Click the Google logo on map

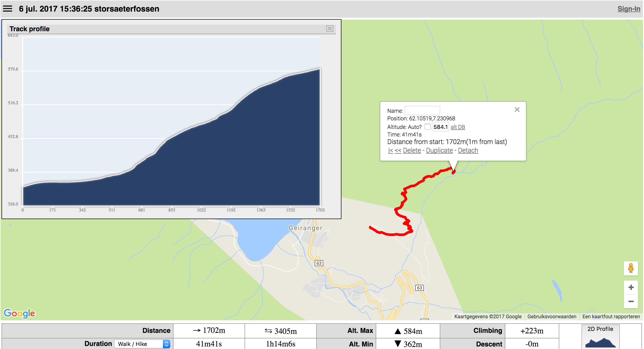19,313
